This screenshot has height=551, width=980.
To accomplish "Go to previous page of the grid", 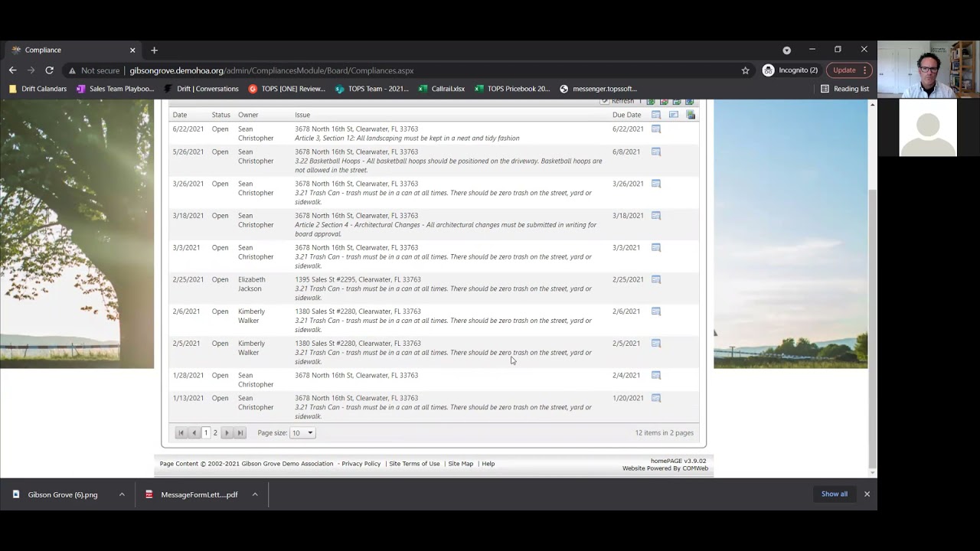I will (194, 433).
